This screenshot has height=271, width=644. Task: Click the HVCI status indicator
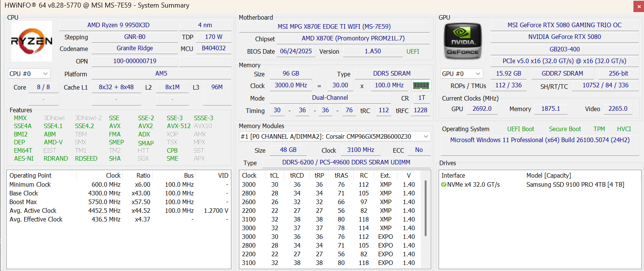point(624,129)
